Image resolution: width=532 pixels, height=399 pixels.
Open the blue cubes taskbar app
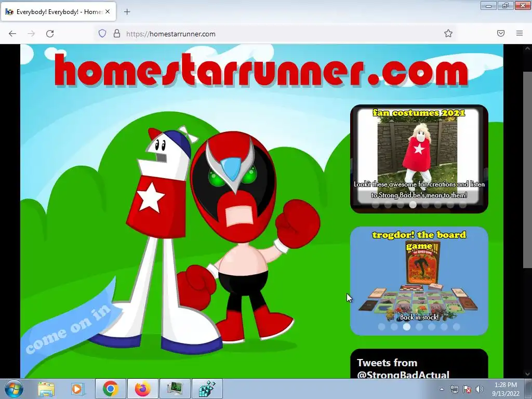207,389
